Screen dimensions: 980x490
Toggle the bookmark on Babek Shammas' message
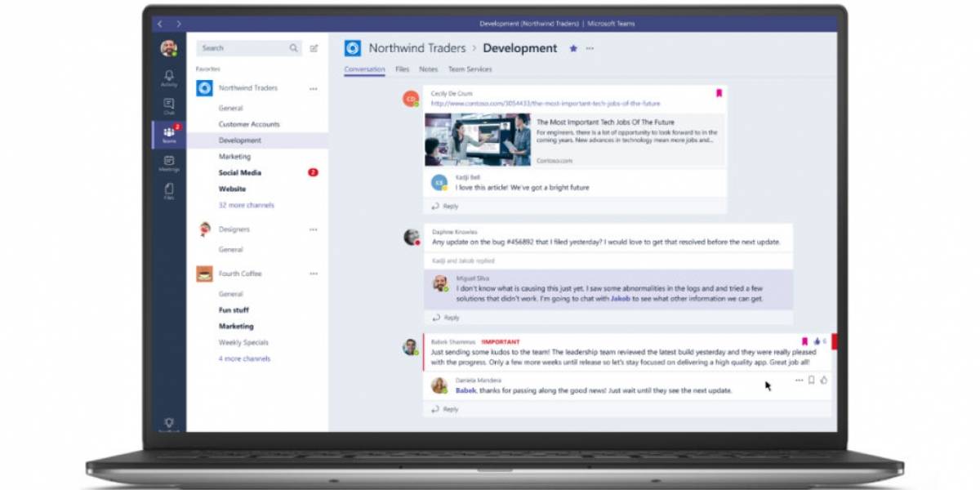pyautogui.click(x=804, y=341)
